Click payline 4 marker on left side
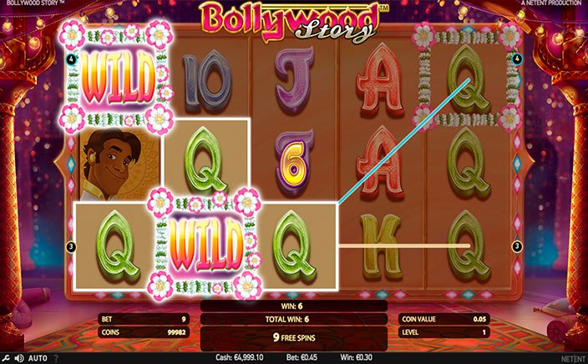The height and width of the screenshot is (364, 588). [71, 58]
